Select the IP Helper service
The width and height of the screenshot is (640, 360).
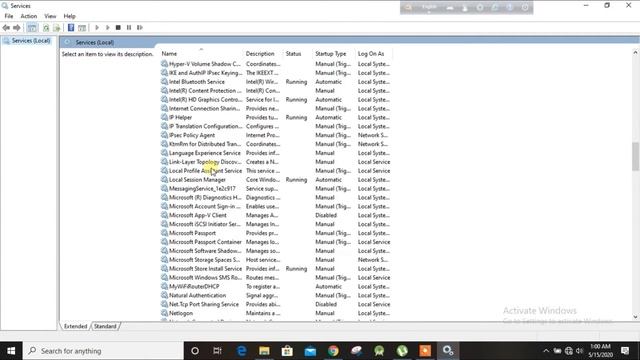tap(276, 118)
